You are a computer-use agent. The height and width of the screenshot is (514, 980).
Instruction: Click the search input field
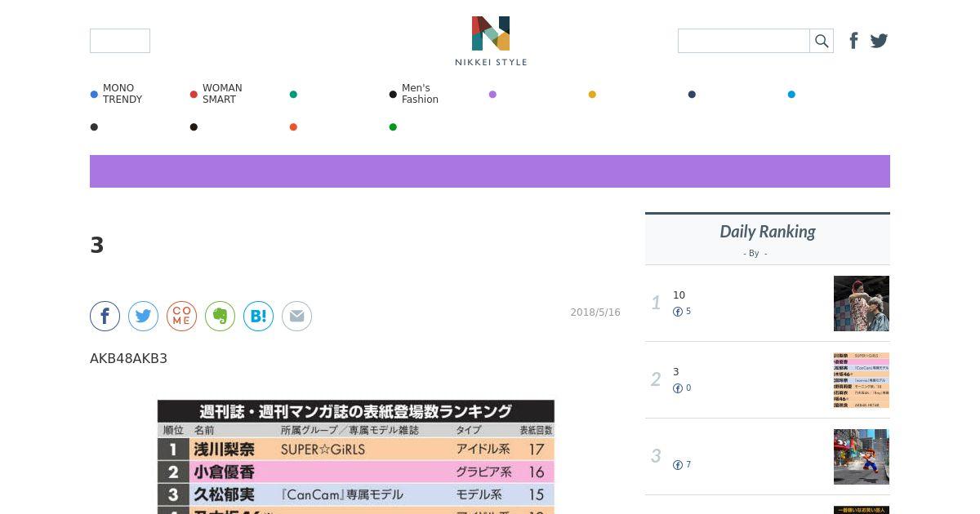(x=744, y=41)
